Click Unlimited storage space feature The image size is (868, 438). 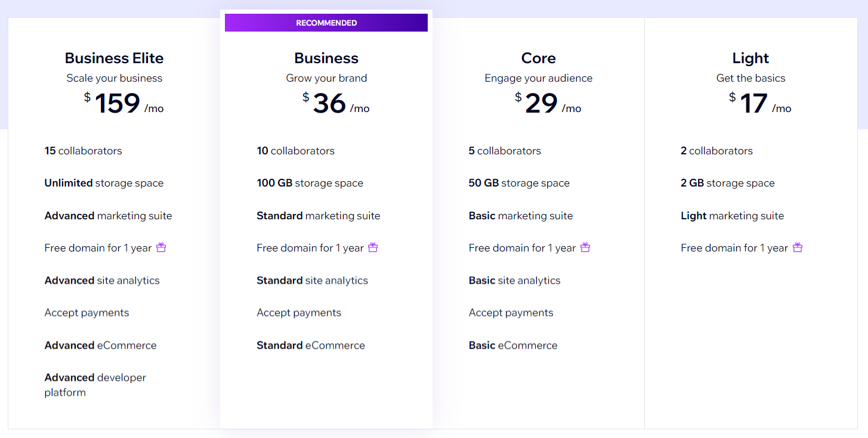point(104,183)
